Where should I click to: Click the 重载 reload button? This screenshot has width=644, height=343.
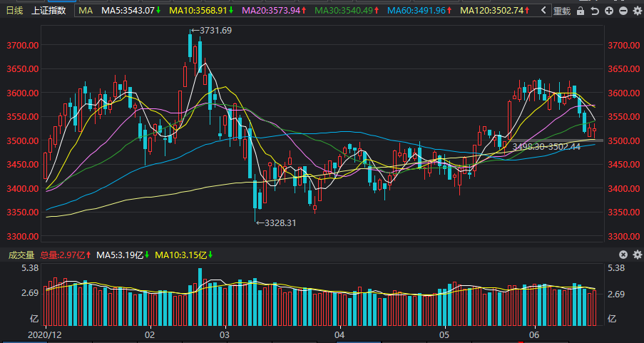(562, 11)
